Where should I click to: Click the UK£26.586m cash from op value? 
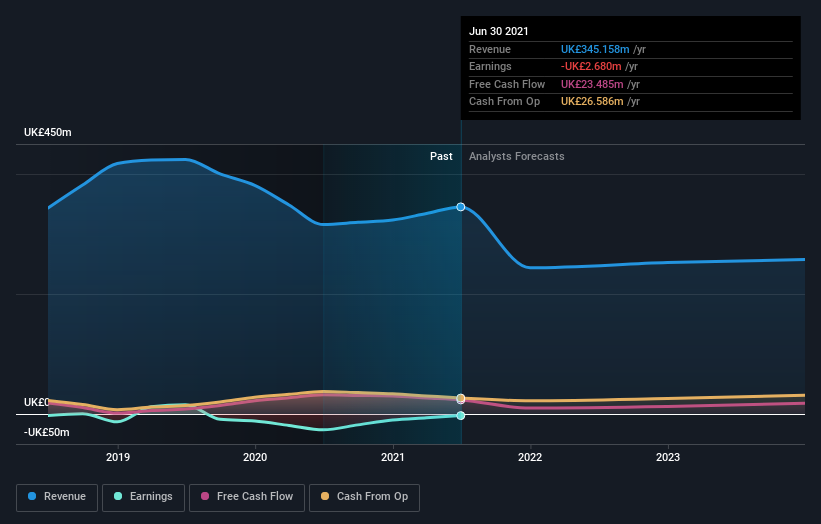(x=592, y=102)
